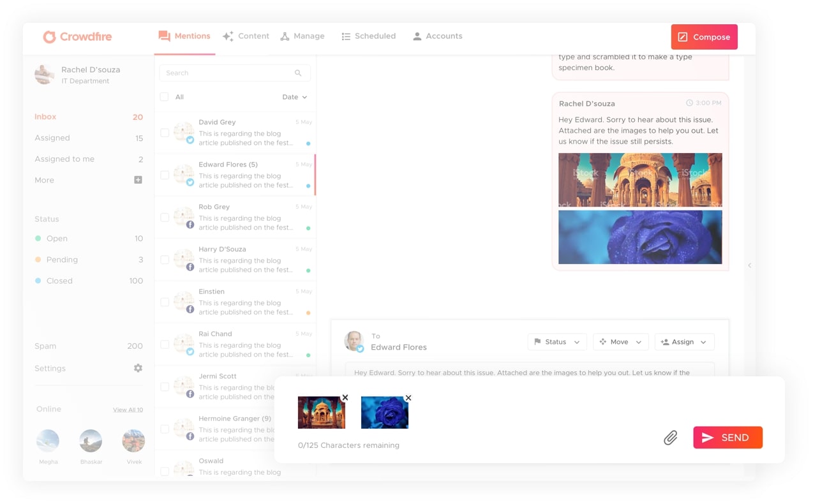
Task: Remove the blue rose attachment thumbnail
Action: click(408, 397)
